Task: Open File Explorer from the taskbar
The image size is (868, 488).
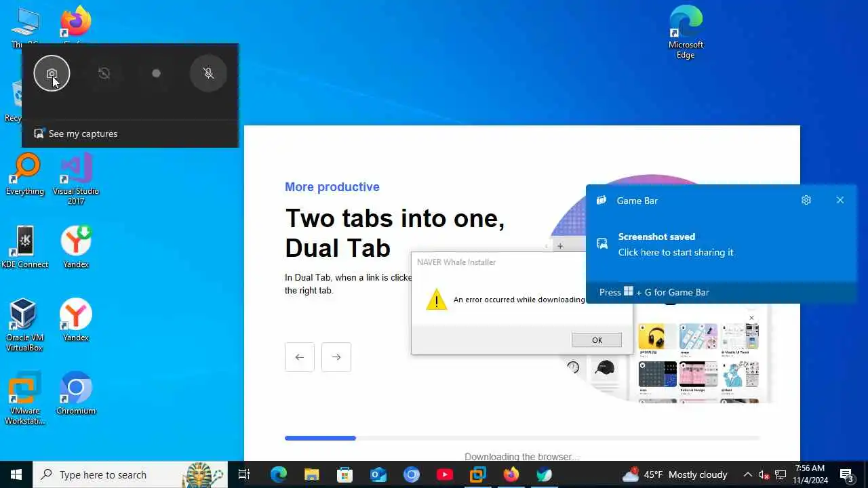Action: (312, 474)
